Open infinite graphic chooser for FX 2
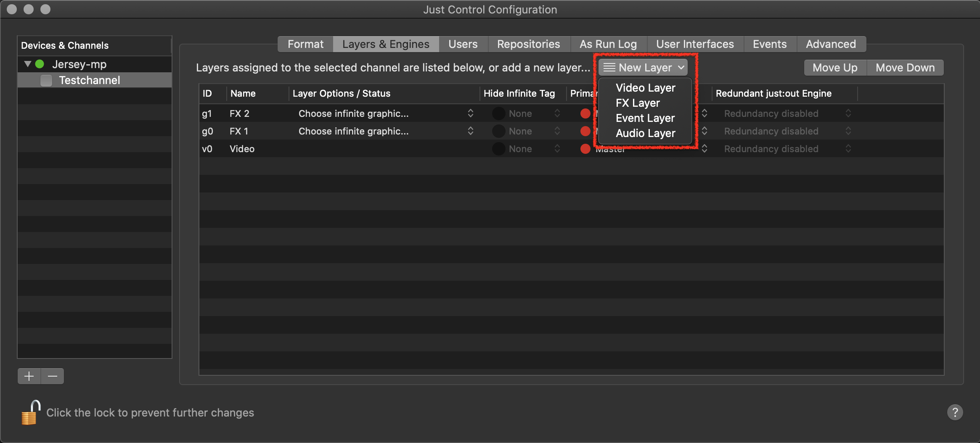Image resolution: width=980 pixels, height=443 pixels. (386, 113)
